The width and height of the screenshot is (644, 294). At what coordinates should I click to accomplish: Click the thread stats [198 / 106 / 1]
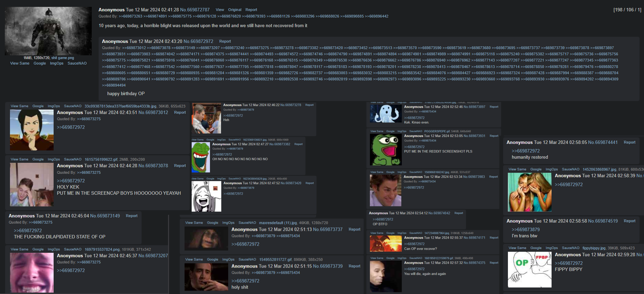627,10
